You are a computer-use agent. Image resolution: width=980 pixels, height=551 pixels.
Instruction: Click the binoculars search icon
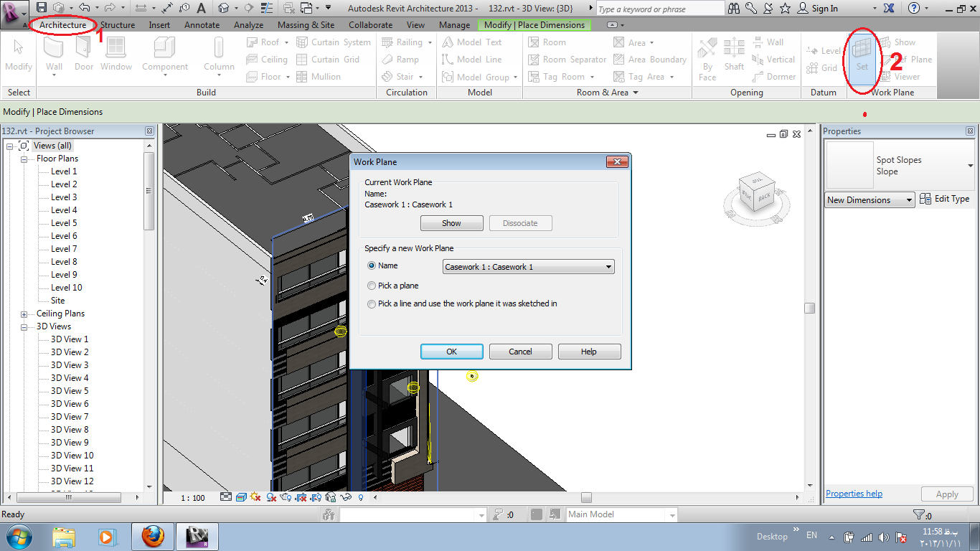[x=735, y=8]
